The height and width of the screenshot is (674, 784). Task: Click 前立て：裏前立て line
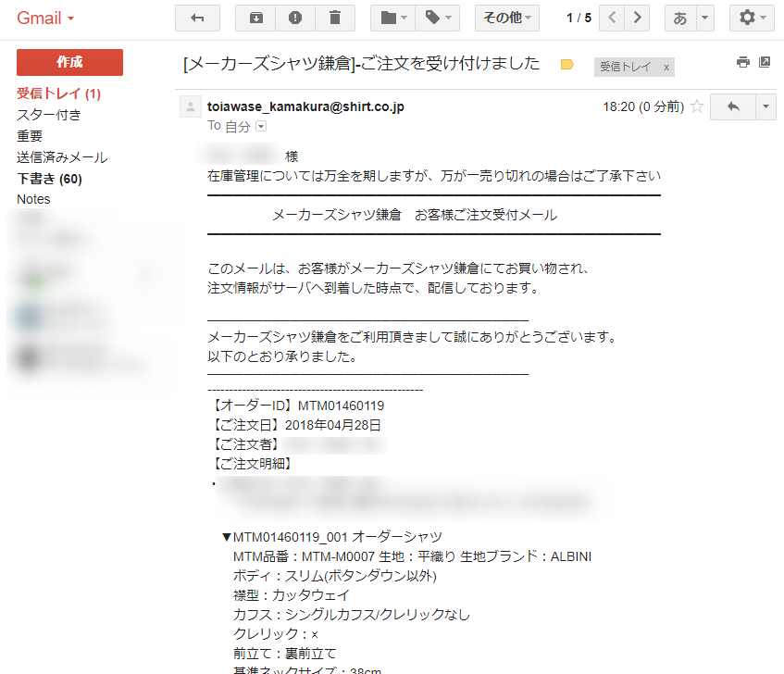285,654
